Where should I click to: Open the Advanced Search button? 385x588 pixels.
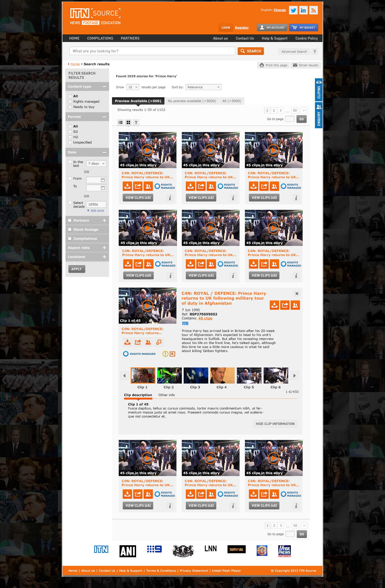[294, 52]
